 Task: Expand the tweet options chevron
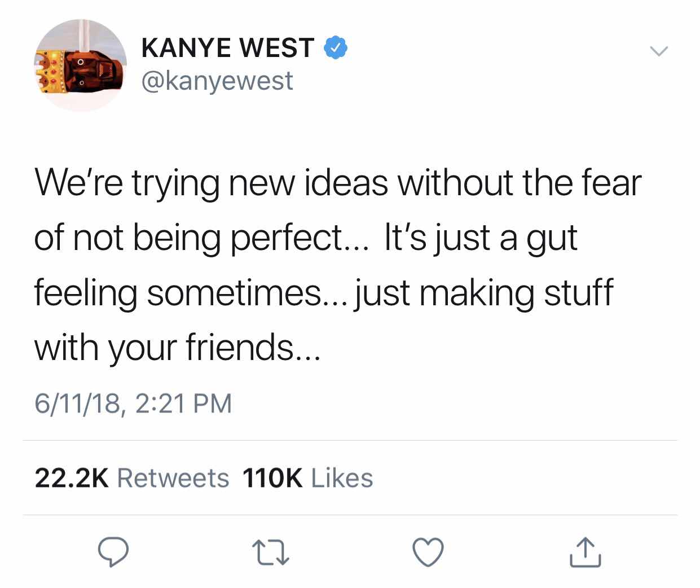coord(658,51)
